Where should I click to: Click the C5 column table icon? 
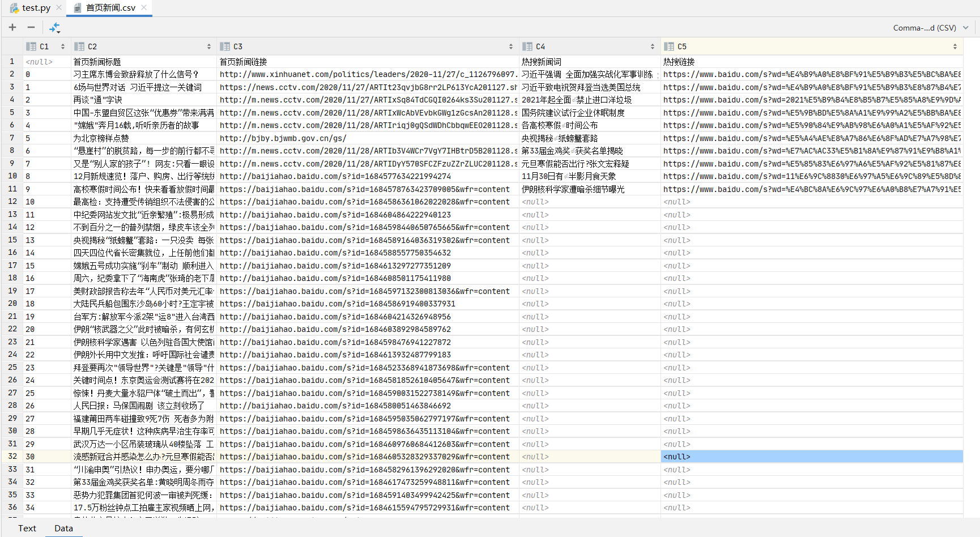pyautogui.click(x=669, y=46)
